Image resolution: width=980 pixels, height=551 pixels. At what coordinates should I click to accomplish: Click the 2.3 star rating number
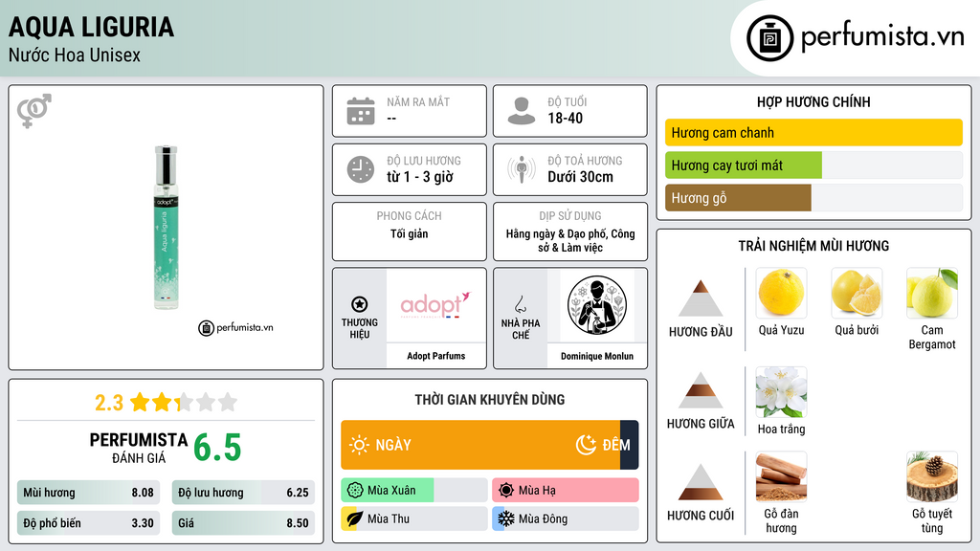click(x=109, y=403)
